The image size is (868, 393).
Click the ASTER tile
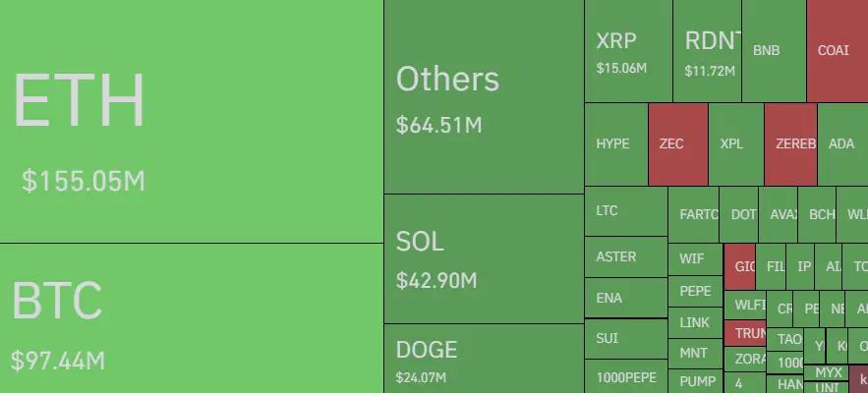[626, 256]
